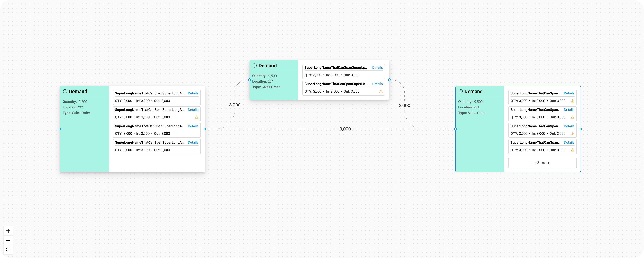Click the zoom out minus button

click(x=8, y=240)
